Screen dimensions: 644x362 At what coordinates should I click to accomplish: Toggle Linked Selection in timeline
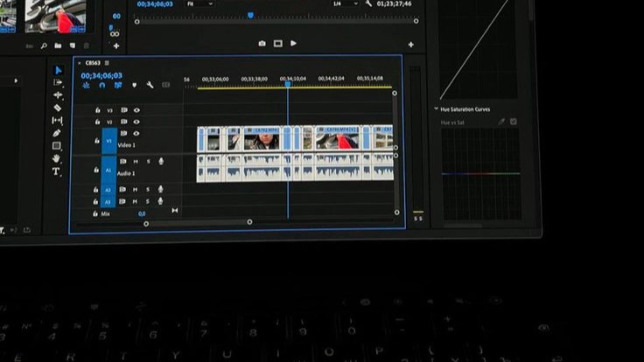pyautogui.click(x=118, y=86)
